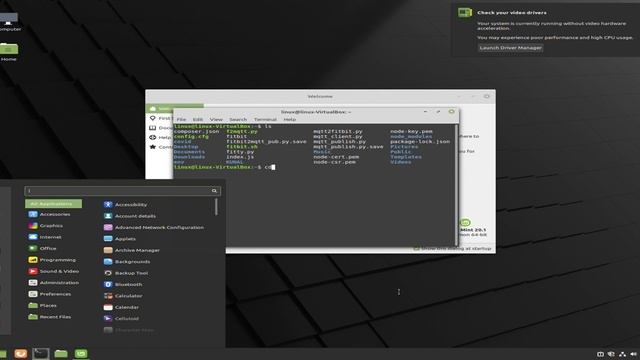Click the terminal window scrollbar
This screenshot has height=360, width=640.
456,185
